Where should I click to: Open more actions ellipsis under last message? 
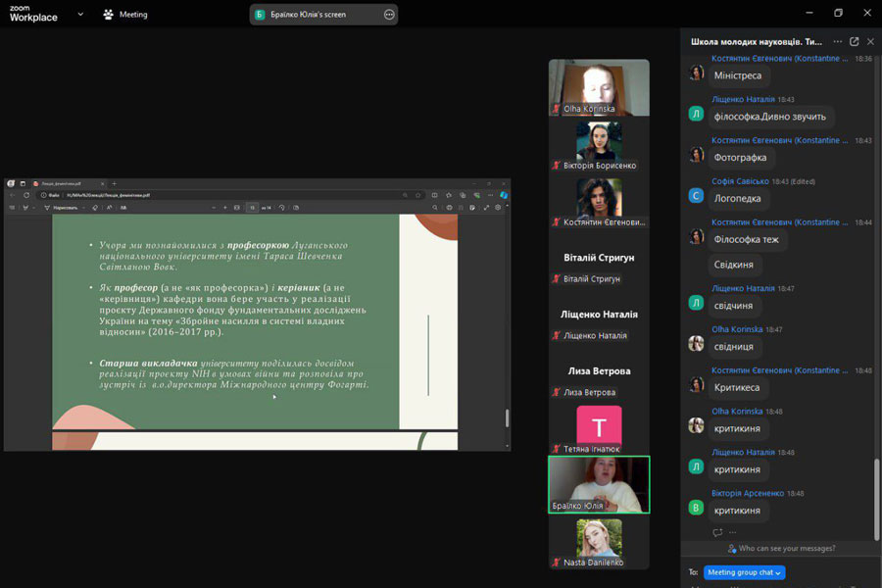732,532
